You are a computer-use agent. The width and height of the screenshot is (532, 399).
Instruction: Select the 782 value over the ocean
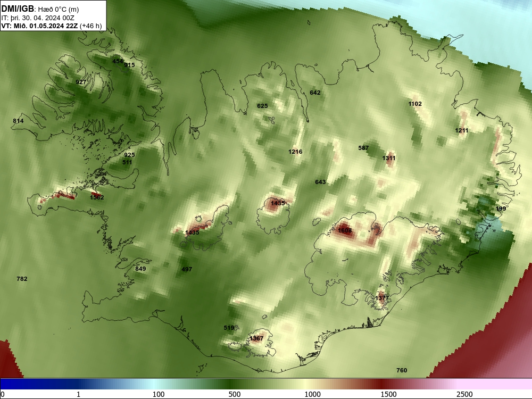click(x=22, y=279)
